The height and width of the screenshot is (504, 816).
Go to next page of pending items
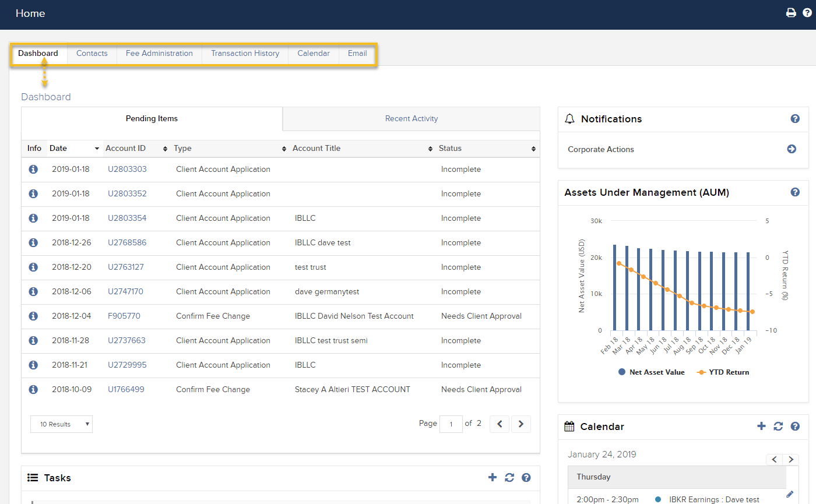click(x=521, y=424)
